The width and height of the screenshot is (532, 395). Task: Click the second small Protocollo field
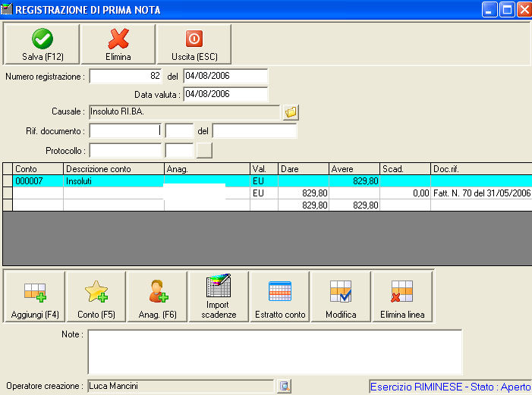pos(179,150)
